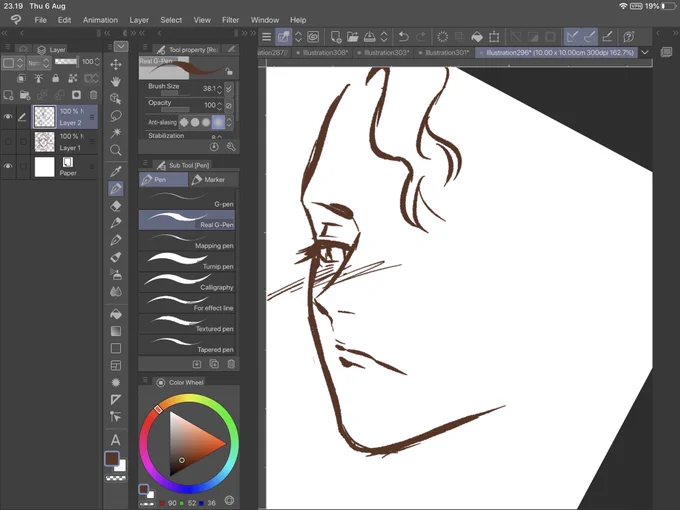This screenshot has width=680, height=510.
Task: Toggle snap to ruler in command bar
Action: tap(572, 37)
